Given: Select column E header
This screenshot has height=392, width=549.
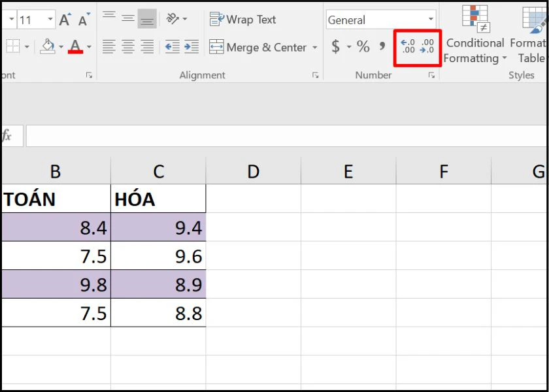Looking at the screenshot, I should click(348, 171).
